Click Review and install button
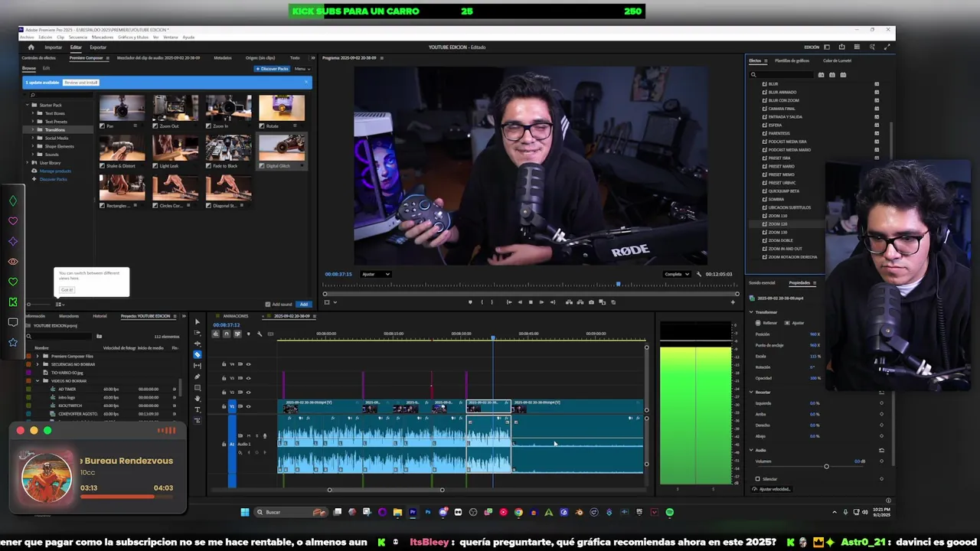This screenshot has height=551, width=980. point(80,82)
